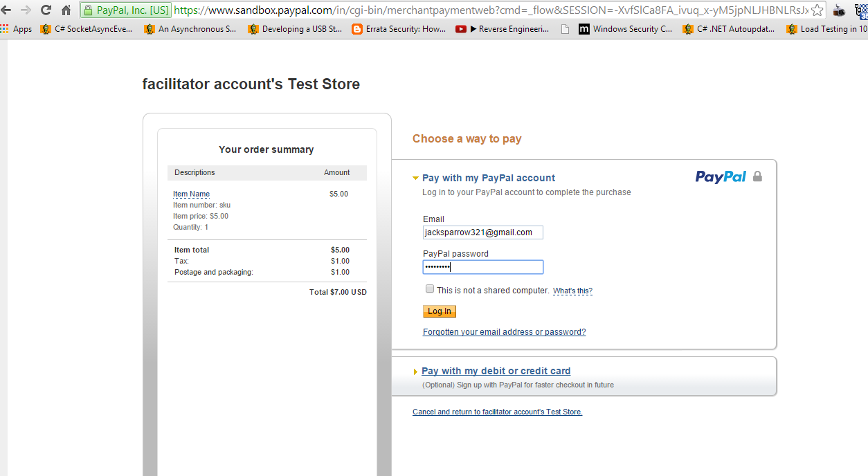The image size is (868, 476).
Task: Click the Log In button
Action: point(440,311)
